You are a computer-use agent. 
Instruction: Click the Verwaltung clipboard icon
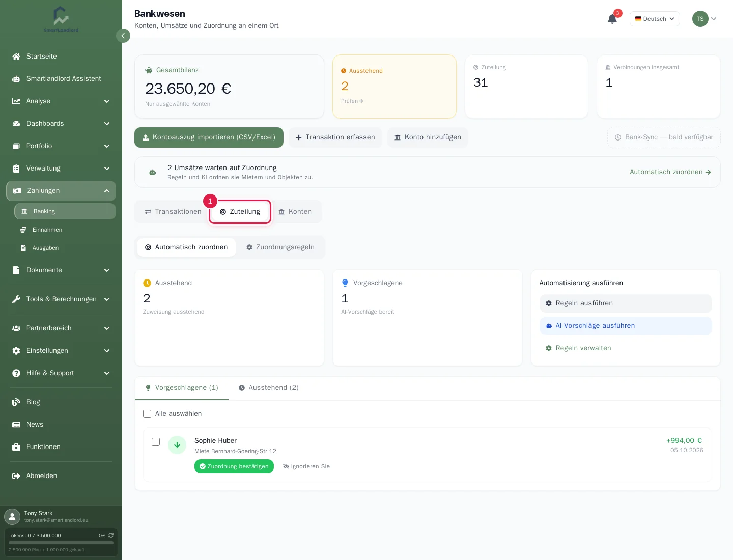point(16,169)
